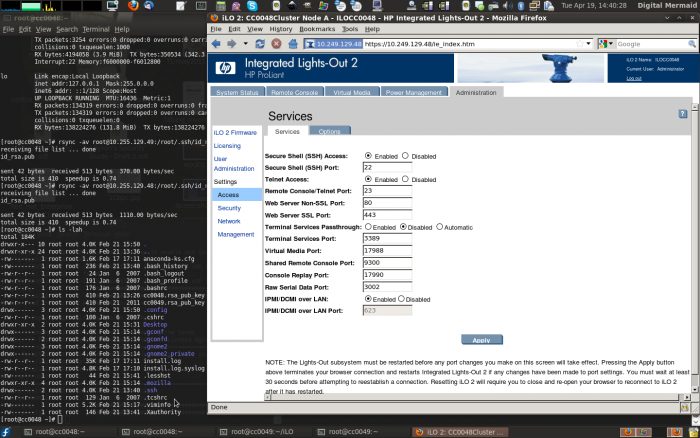Go to Firefox home page icon
The width and height of the screenshot is (700, 438).
[x=293, y=44]
